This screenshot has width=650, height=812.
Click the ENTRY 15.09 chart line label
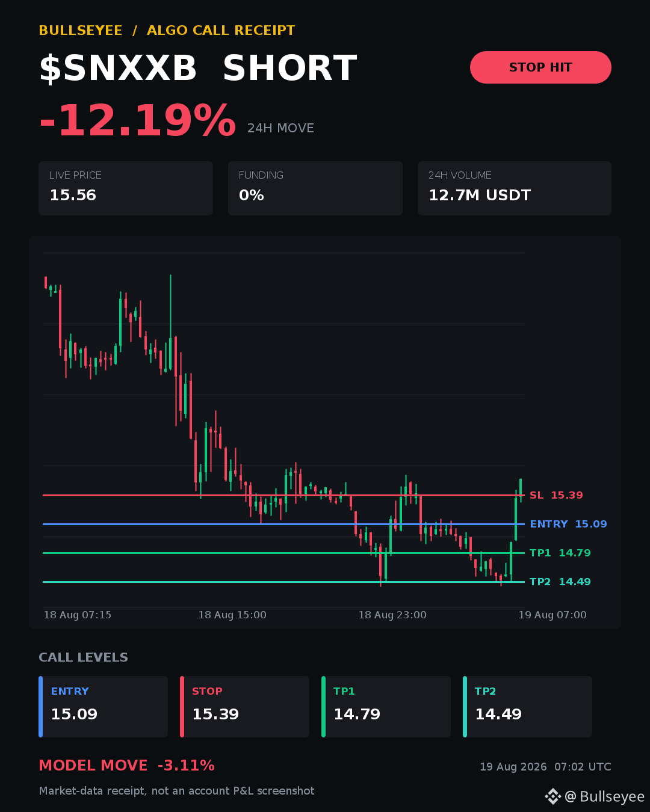coord(568,524)
